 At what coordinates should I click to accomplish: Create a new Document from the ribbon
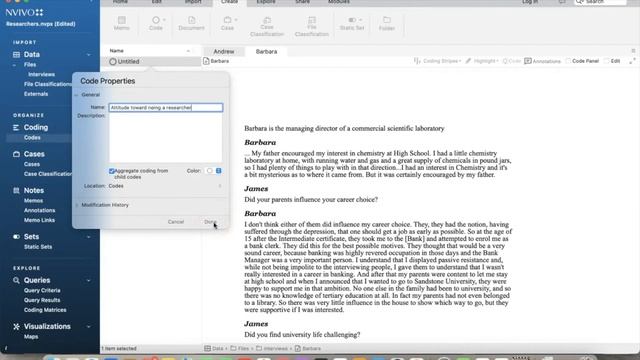coord(191,23)
